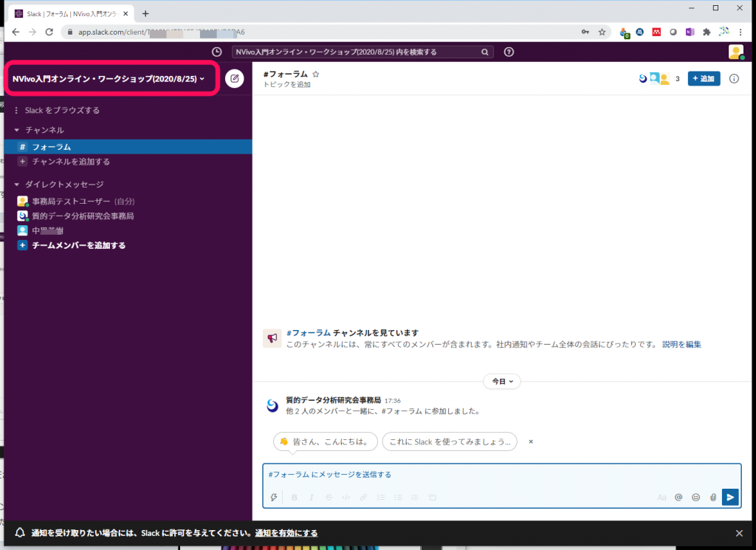Viewport: 756px width, 550px height.
Task: Close the notification permission banner
Action: pyautogui.click(x=739, y=533)
